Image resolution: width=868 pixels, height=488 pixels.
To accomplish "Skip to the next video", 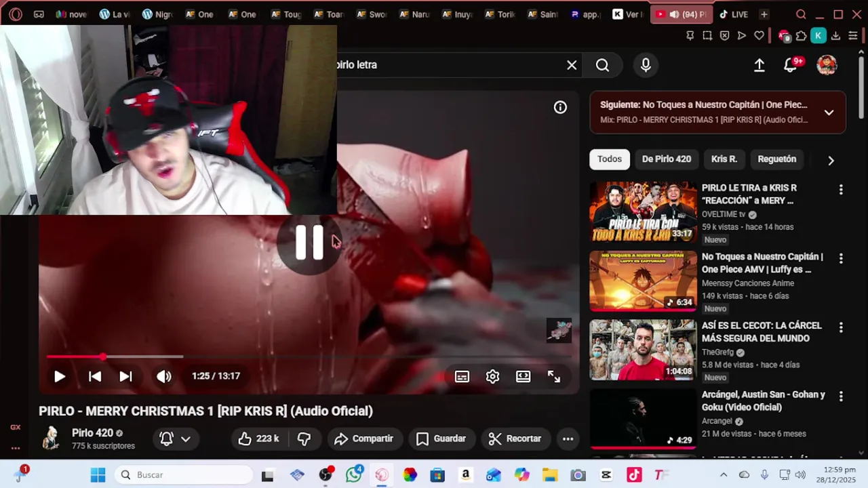I will click(125, 376).
